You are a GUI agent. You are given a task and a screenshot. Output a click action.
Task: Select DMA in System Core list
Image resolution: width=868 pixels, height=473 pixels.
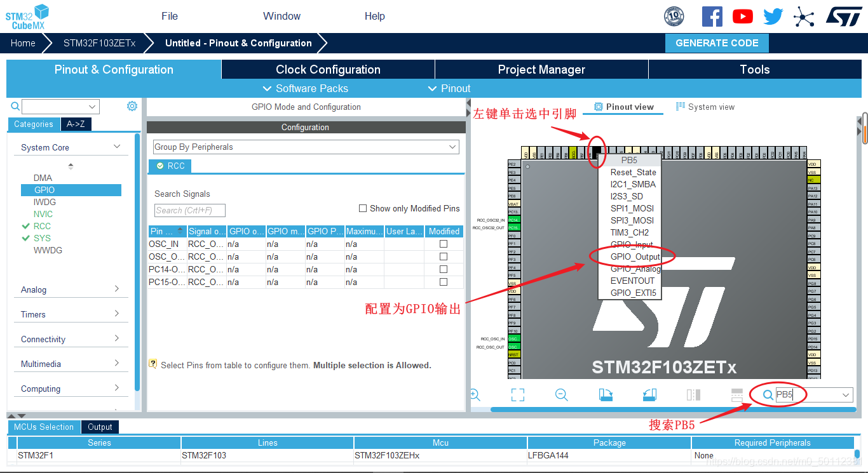click(x=43, y=178)
